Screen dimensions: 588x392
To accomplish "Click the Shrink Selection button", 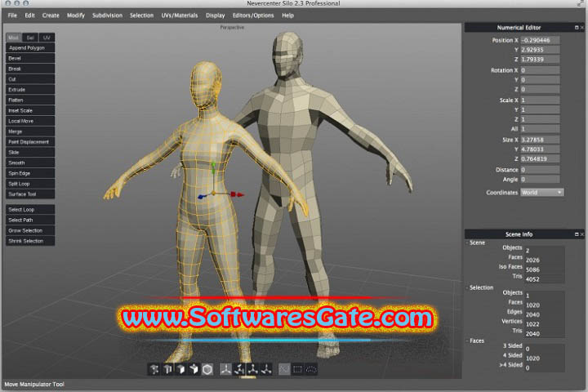I will tap(30, 241).
